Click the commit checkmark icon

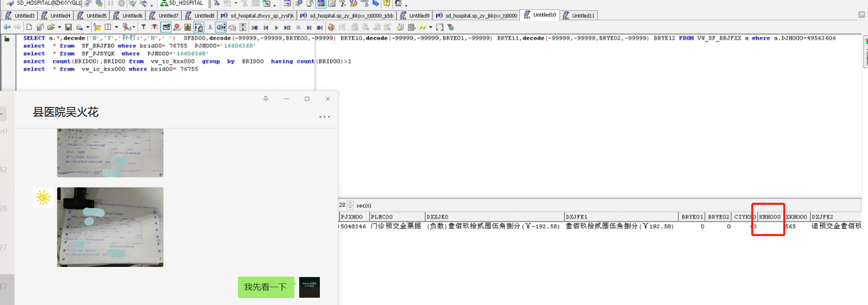click(x=132, y=4)
